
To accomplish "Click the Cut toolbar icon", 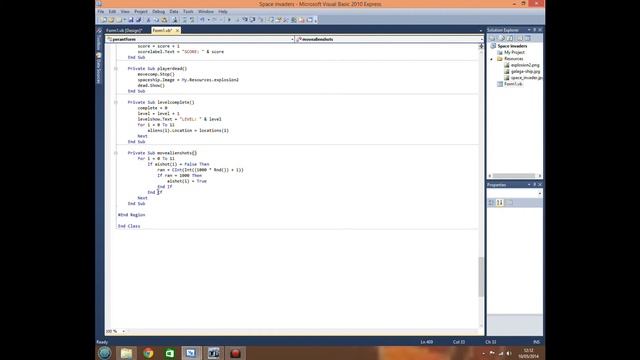I will pos(149,20).
